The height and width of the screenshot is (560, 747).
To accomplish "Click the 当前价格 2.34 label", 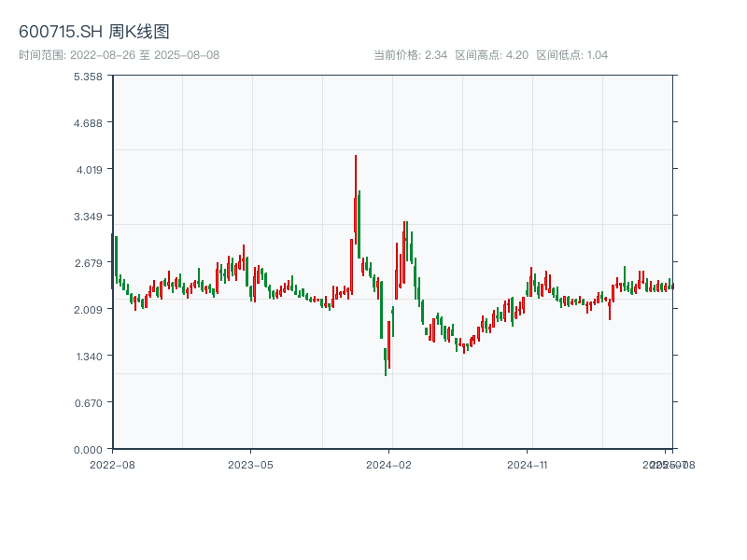I will pos(411,55).
